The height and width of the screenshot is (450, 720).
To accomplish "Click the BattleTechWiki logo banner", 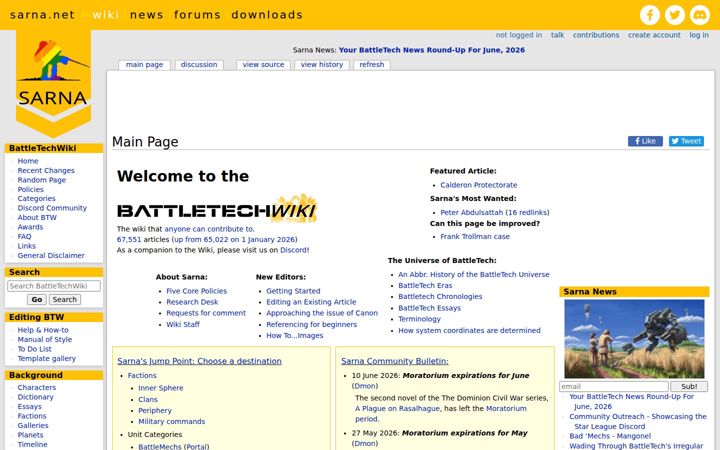I will tap(217, 209).
